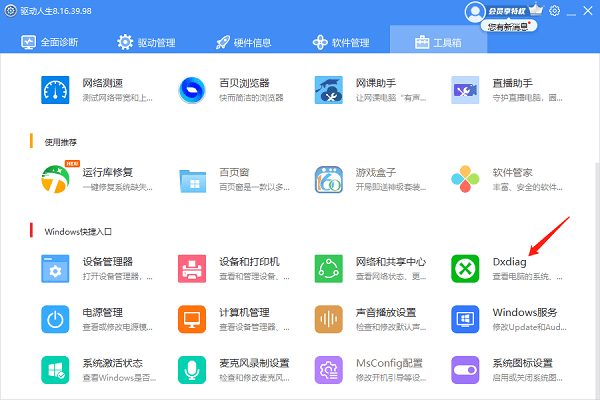The width and height of the screenshot is (600, 400).
Task: Click the MsConfig配置 label
Action: click(389, 363)
